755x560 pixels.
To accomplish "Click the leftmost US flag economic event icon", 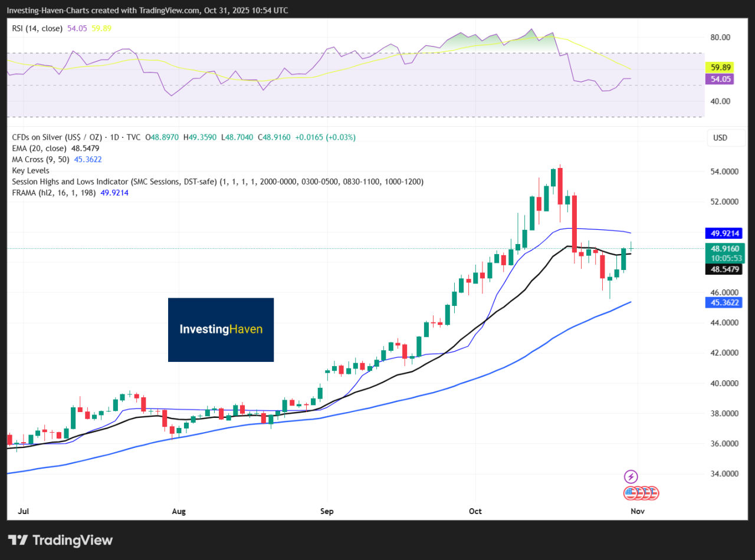I will (x=630, y=493).
